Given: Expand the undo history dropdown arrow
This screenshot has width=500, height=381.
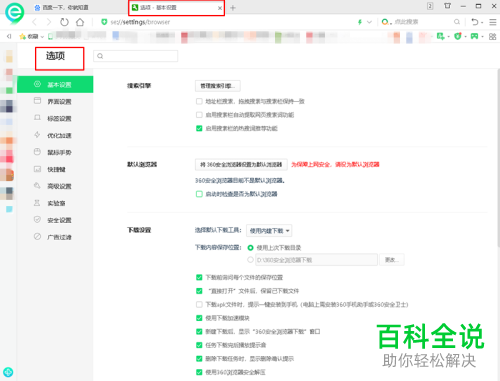Looking at the screenshot, I should [482, 23].
